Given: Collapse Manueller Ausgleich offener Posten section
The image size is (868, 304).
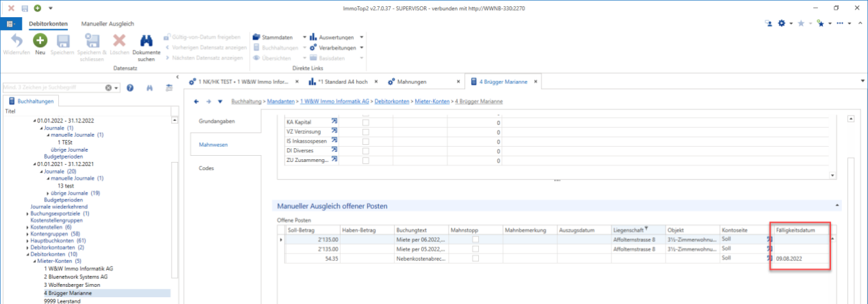Looking at the screenshot, I should (837, 205).
